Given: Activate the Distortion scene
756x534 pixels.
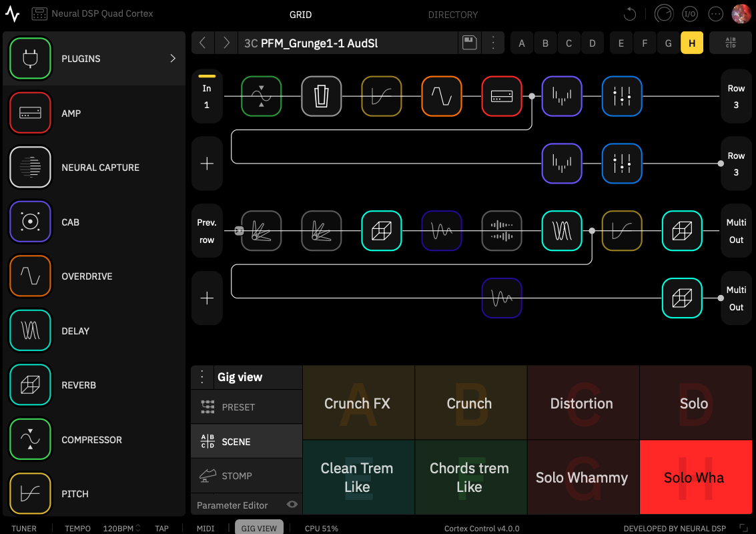Looking at the screenshot, I should 583,403.
